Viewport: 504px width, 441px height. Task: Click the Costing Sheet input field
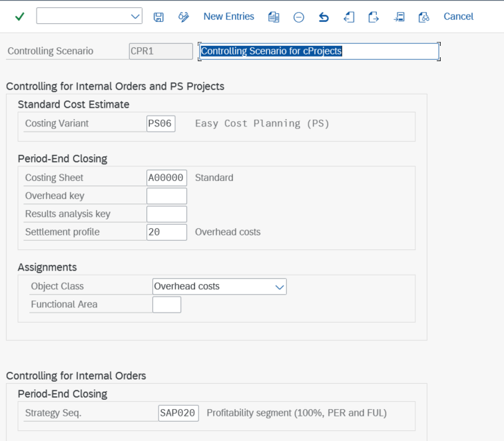[166, 178]
